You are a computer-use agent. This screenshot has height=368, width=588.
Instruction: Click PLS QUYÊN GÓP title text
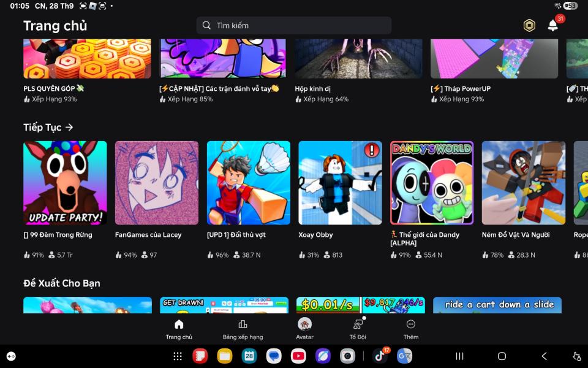(54, 88)
